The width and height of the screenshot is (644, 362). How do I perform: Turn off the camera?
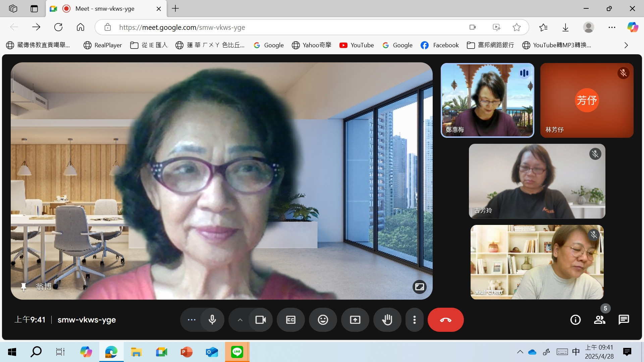pos(260,320)
